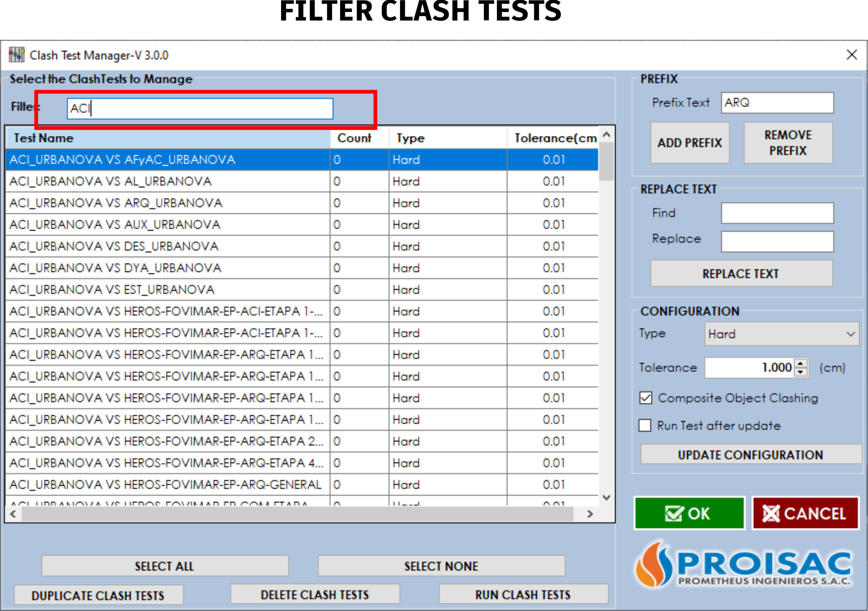
Task: Click the Clash Test Manager app icon
Action: point(17,55)
